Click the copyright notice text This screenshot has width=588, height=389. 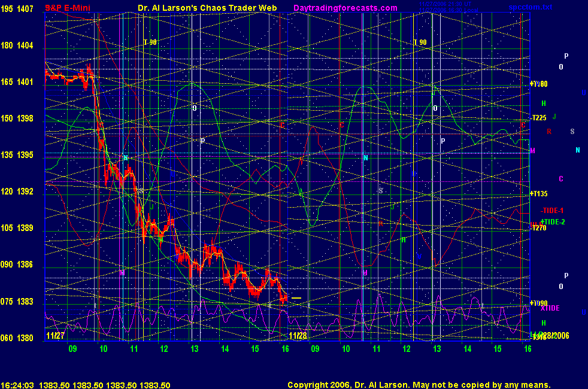[419, 385]
